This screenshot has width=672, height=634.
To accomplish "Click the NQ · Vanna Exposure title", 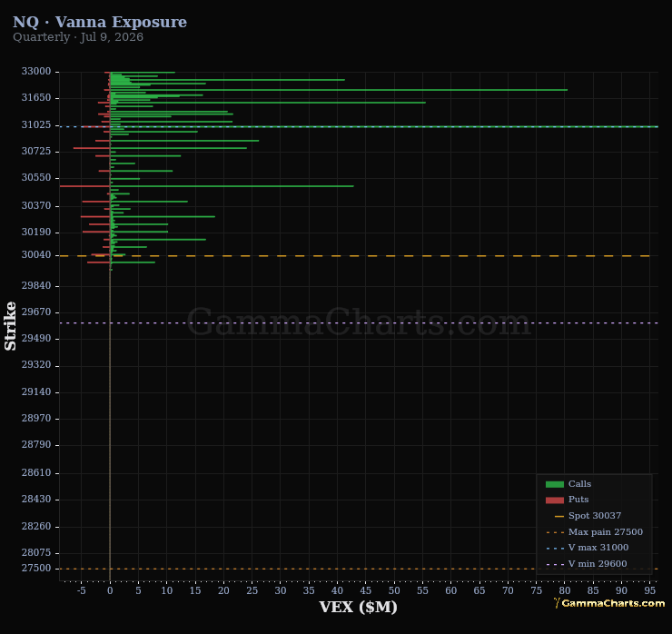I will pos(100,22).
